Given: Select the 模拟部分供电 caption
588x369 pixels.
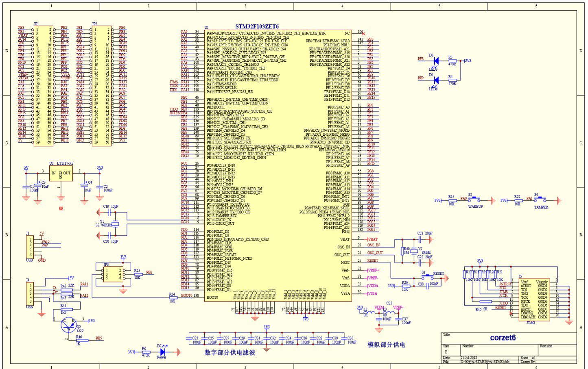Looking at the screenshot, I should click(x=386, y=345).
